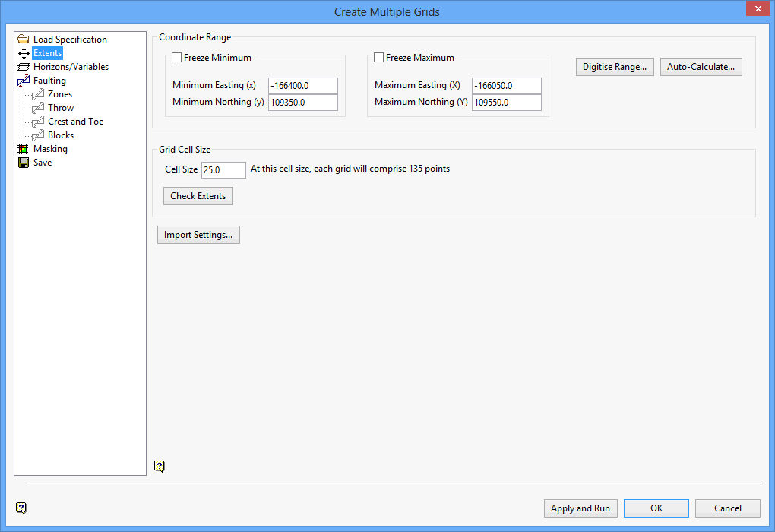The width and height of the screenshot is (775, 532).
Task: Click the Maximum Easting (X) field
Action: tap(507, 86)
